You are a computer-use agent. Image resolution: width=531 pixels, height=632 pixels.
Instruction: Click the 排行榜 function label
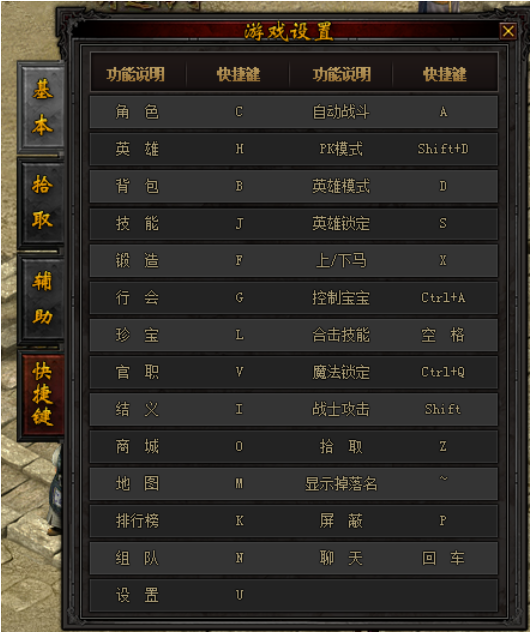pos(137,521)
